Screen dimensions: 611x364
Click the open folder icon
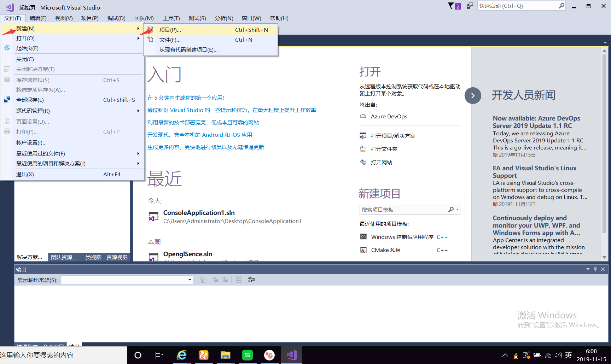[x=363, y=149]
